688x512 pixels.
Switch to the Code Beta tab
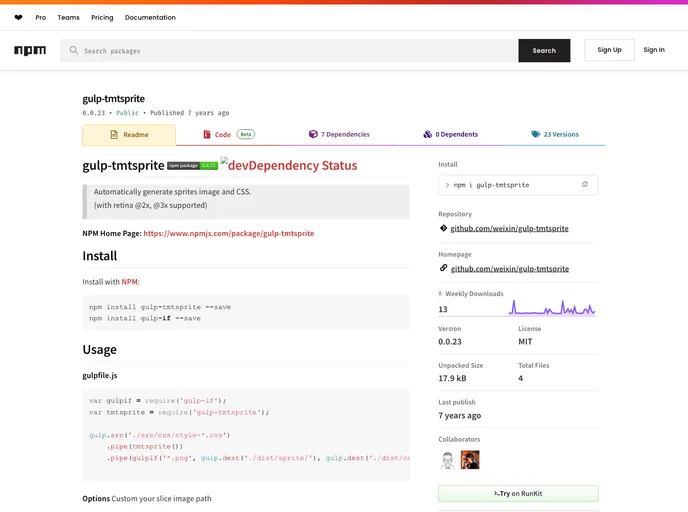(229, 135)
